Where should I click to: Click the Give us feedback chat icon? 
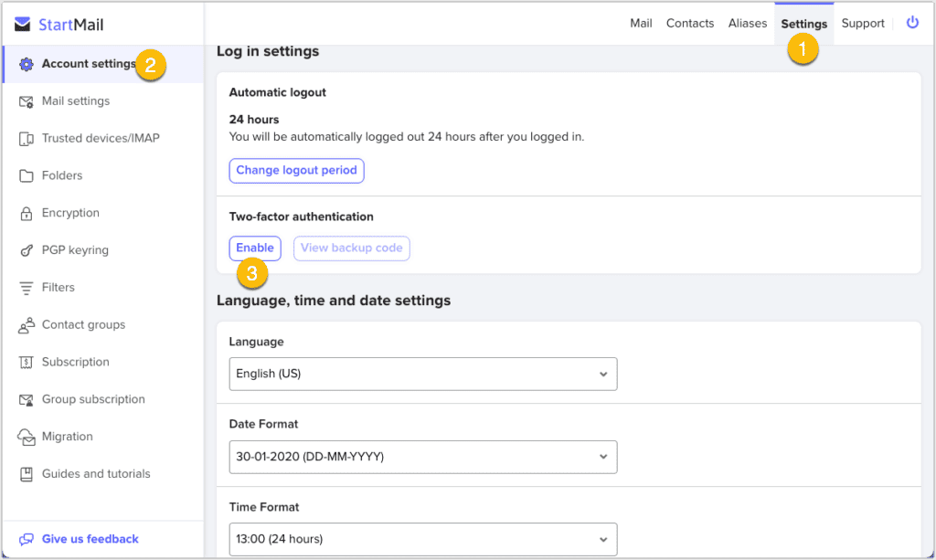click(26, 539)
